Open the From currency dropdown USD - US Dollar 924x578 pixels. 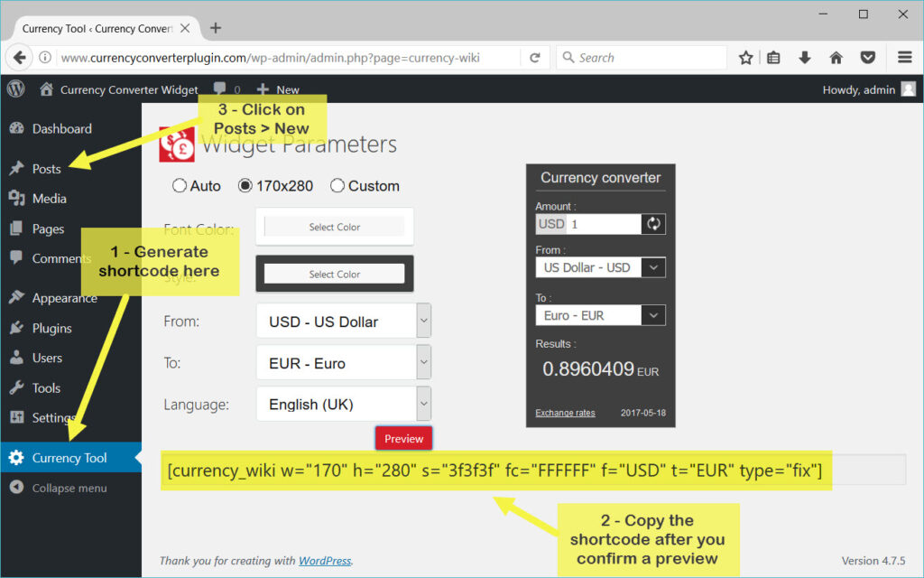coord(344,322)
